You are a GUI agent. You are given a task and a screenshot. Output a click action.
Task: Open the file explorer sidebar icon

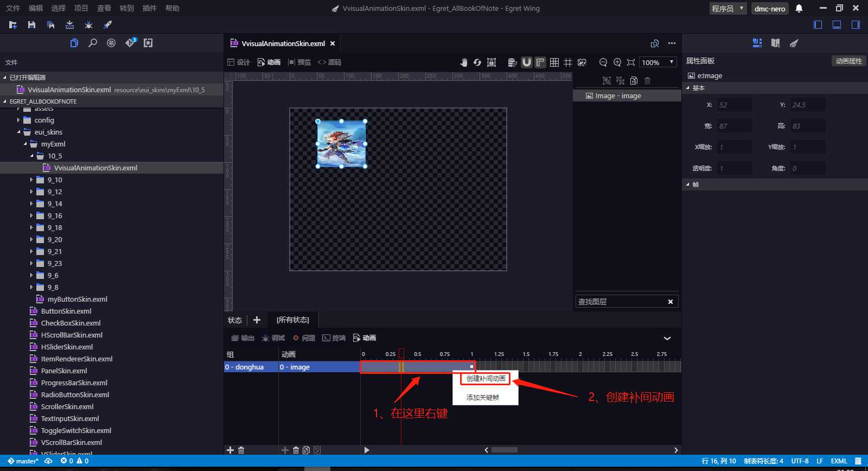74,43
